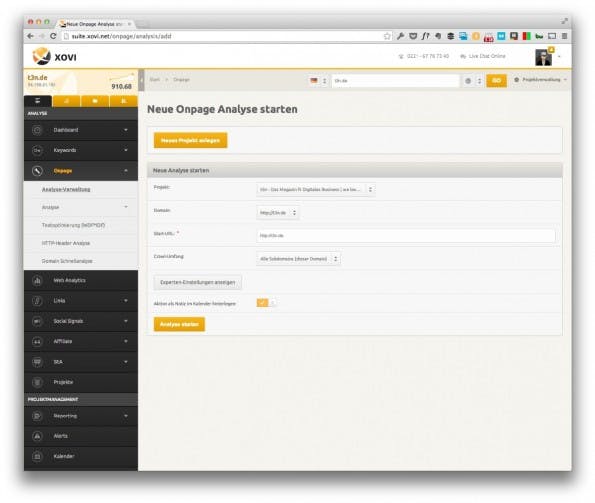Click the domain search field showing t3n.de
This screenshot has width=595, height=503.
[x=395, y=80]
